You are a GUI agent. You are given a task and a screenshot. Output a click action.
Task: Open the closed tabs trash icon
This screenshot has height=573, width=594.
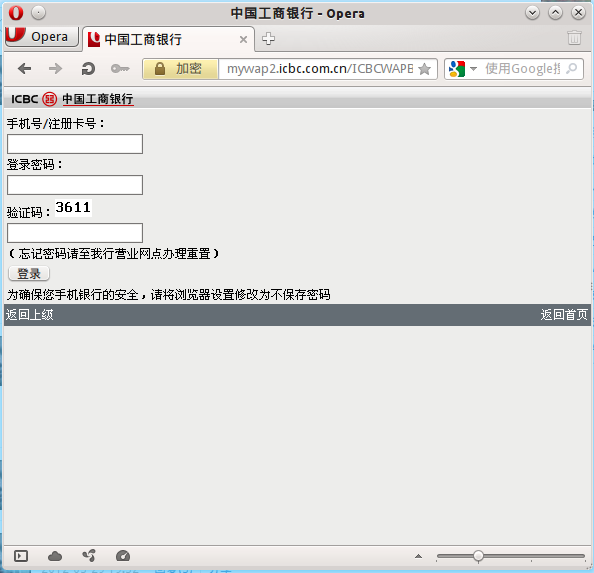point(574,38)
